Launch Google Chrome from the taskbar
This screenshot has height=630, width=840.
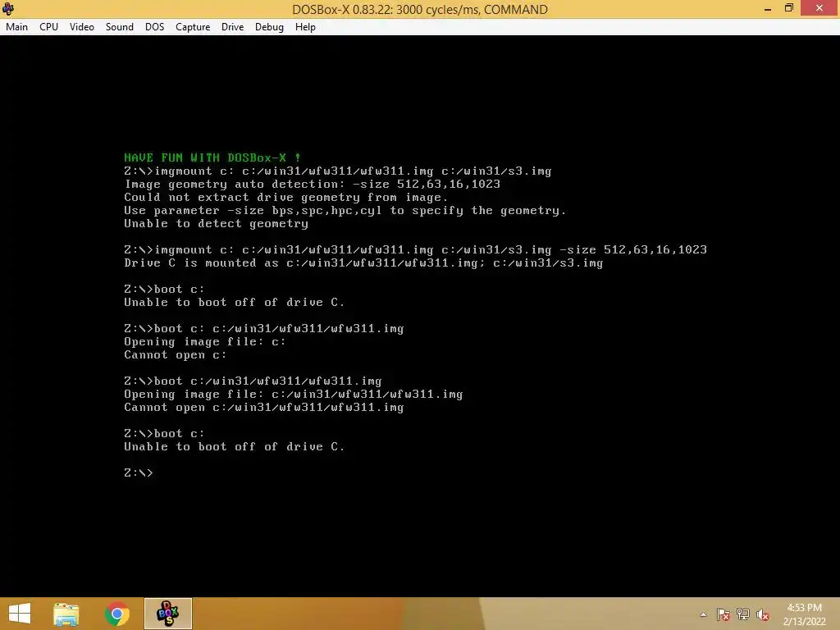click(116, 614)
